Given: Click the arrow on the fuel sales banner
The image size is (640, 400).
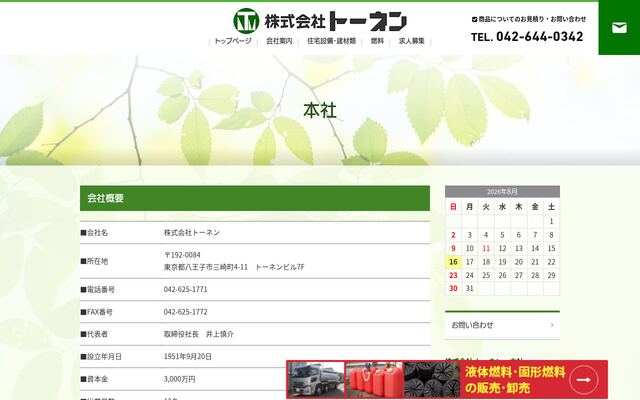Looking at the screenshot, I should point(584,380).
